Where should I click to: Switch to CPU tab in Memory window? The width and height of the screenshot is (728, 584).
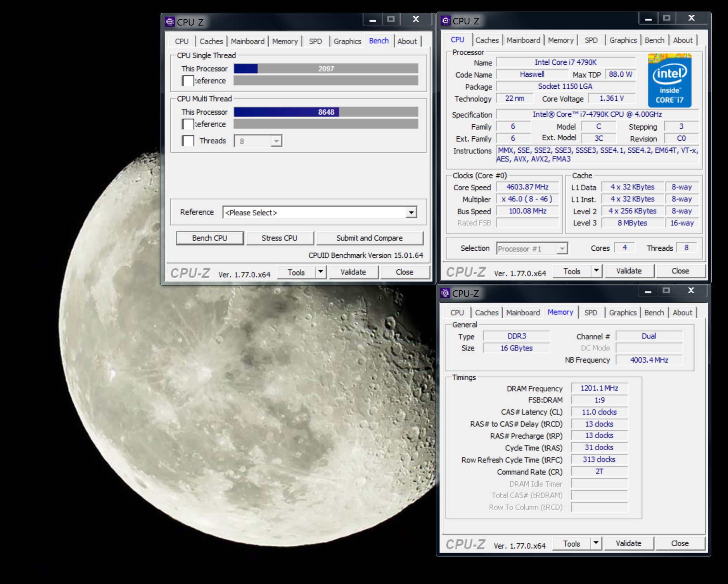[x=457, y=313]
